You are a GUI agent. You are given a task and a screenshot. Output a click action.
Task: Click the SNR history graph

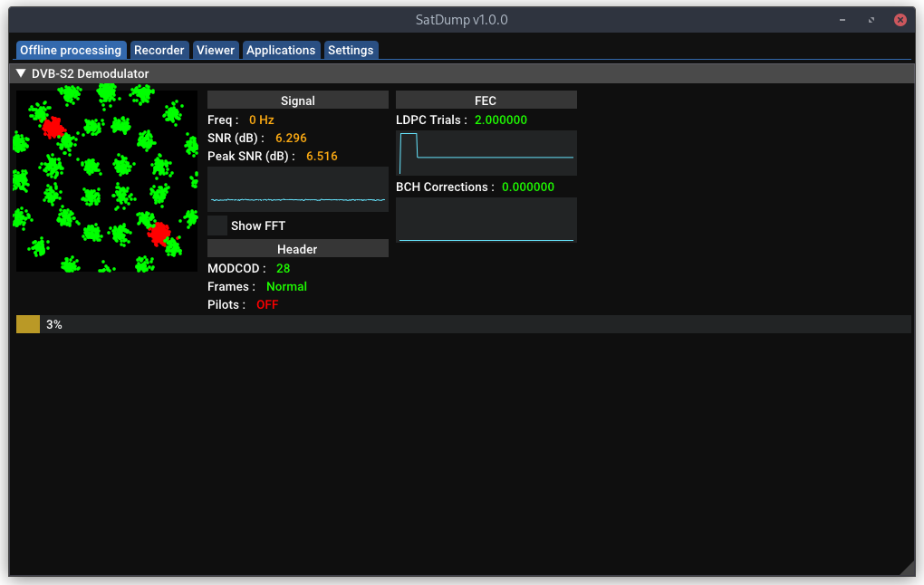tap(298, 189)
